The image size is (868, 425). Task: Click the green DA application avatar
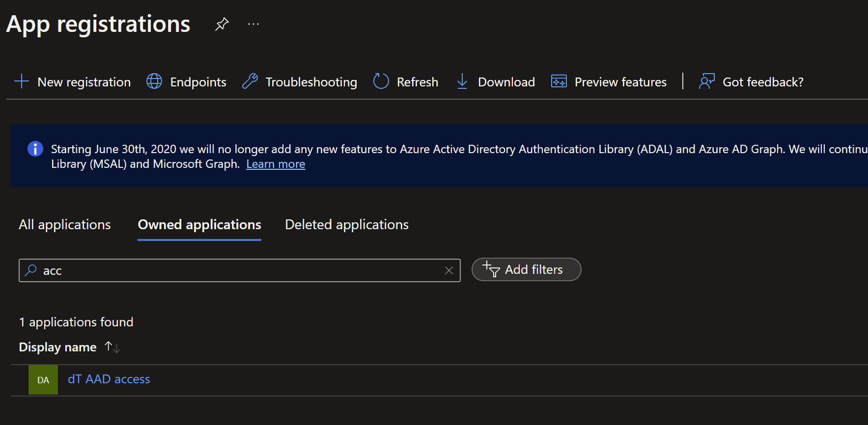pos(43,380)
